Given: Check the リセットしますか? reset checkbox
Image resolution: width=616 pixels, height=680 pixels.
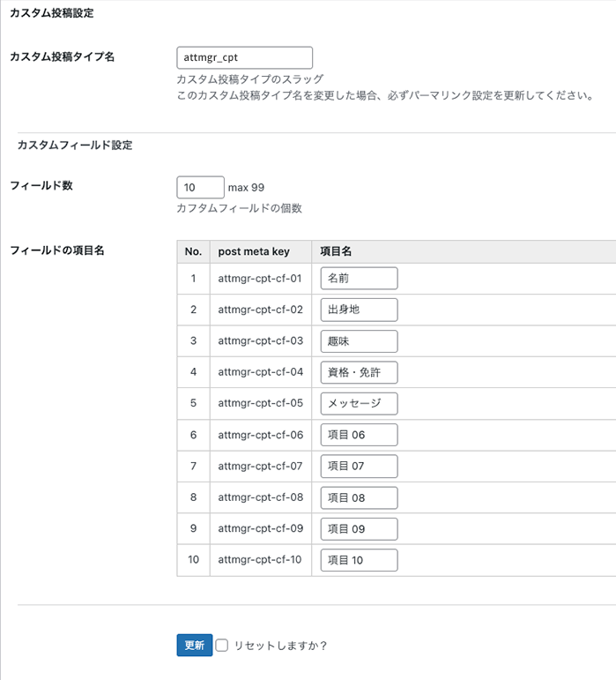Looking at the screenshot, I should [222, 645].
